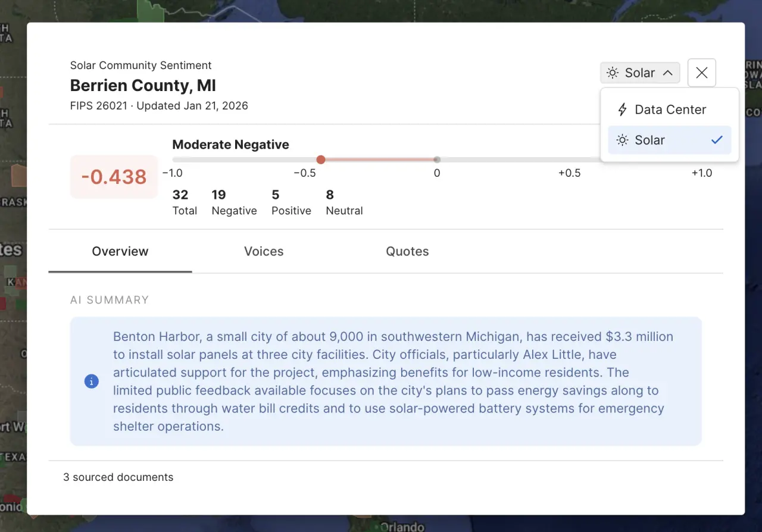Click the 5 Positive count
Screen dimensions: 762x532
[x=291, y=202]
